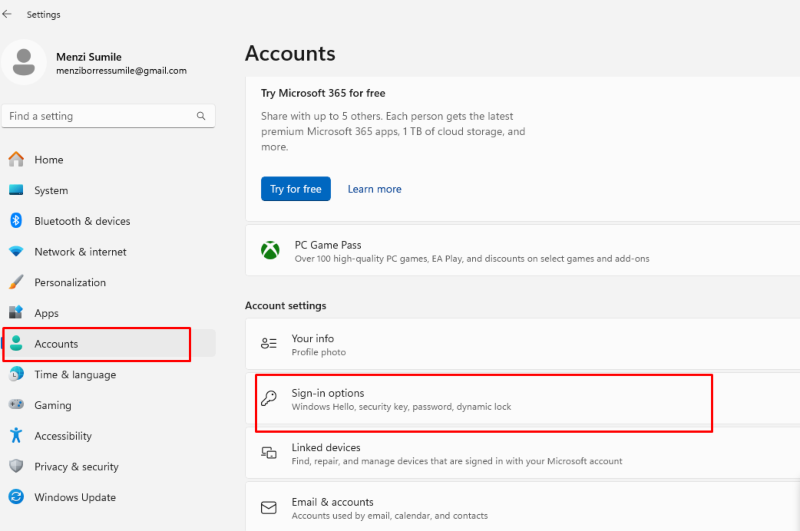The image size is (800, 531).
Task: Click the Privacy shield icon
Action: click(16, 466)
